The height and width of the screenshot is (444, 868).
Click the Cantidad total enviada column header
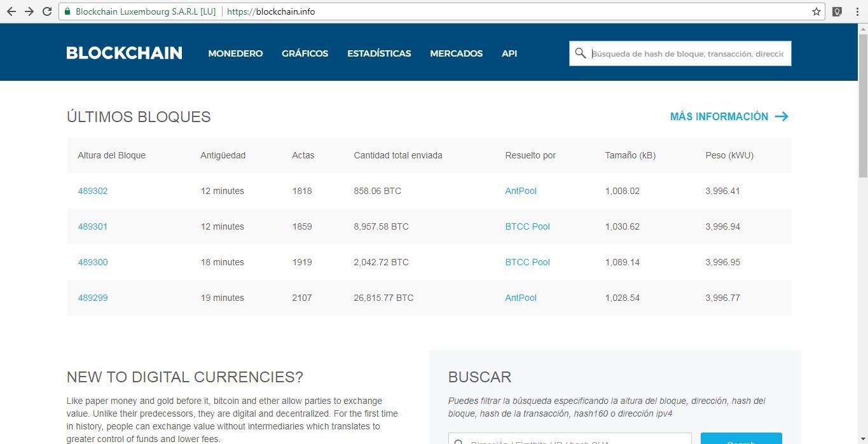[398, 155]
